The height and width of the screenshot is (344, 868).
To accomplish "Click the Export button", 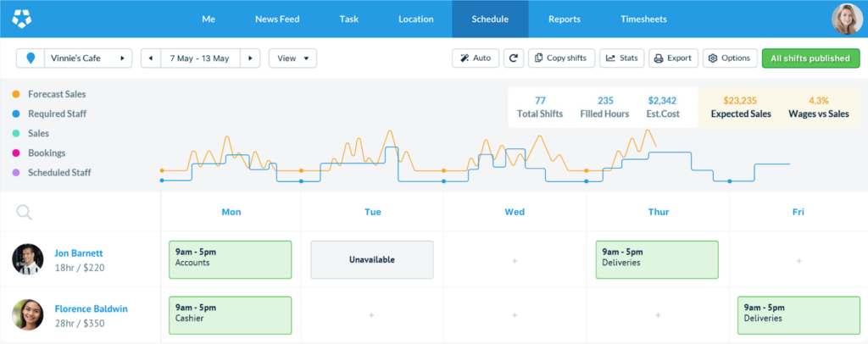I will point(673,58).
